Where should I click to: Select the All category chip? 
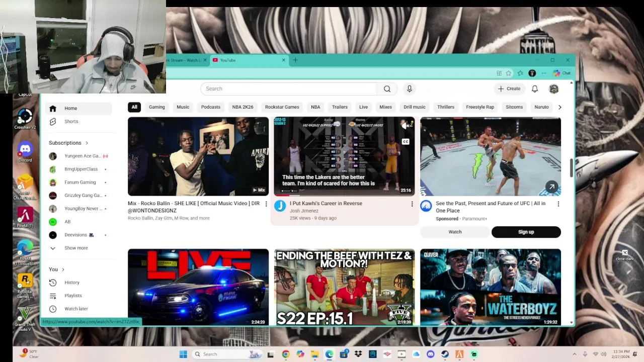(x=134, y=107)
